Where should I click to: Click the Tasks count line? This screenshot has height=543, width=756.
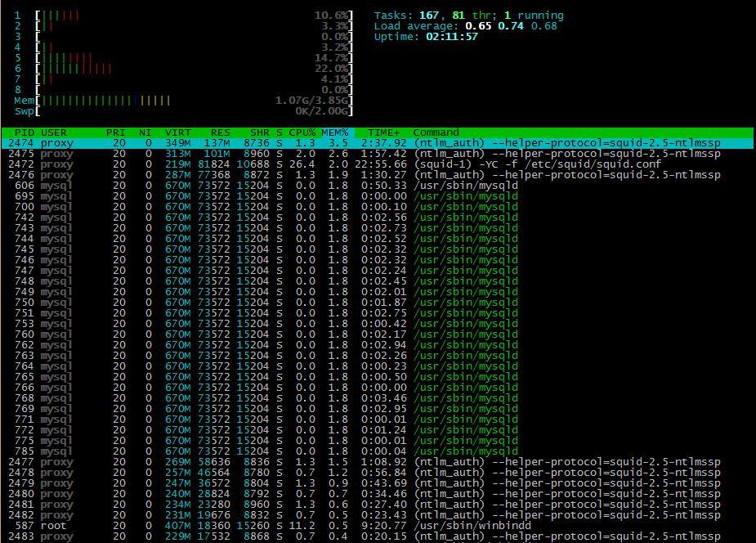coord(468,16)
